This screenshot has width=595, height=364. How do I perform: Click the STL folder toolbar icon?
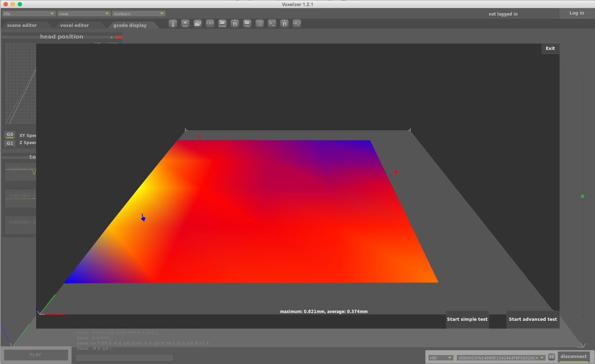tap(247, 24)
